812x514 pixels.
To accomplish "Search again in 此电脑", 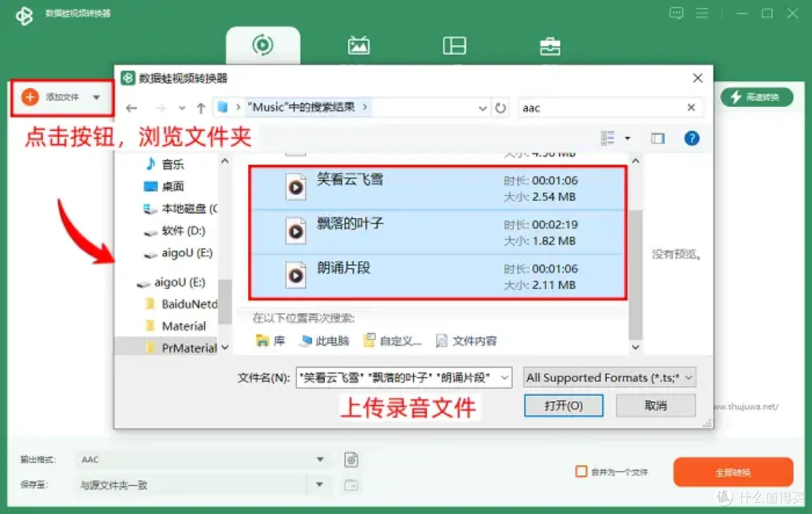I will point(325,341).
